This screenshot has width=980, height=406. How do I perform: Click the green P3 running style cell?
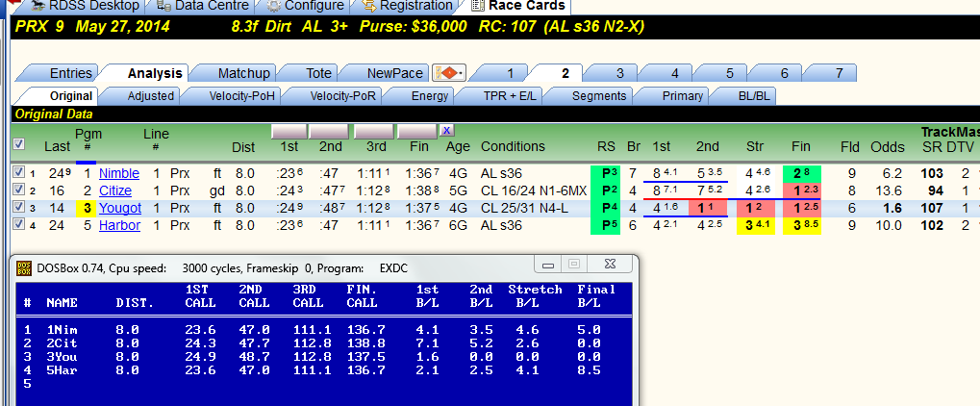605,173
